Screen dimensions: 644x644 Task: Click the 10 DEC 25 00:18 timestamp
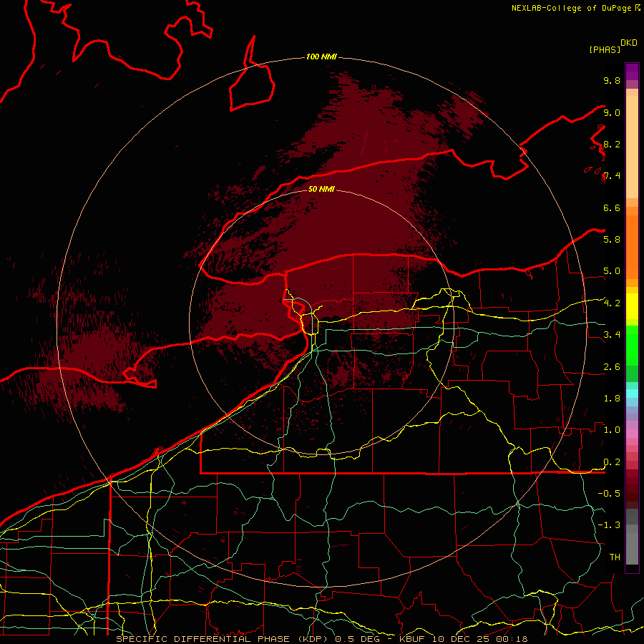pyautogui.click(x=480, y=639)
